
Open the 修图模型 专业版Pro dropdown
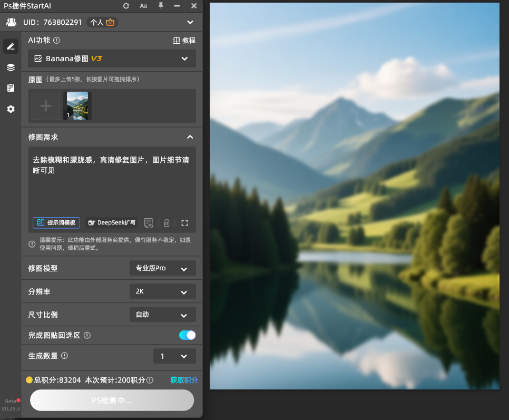[x=163, y=268]
